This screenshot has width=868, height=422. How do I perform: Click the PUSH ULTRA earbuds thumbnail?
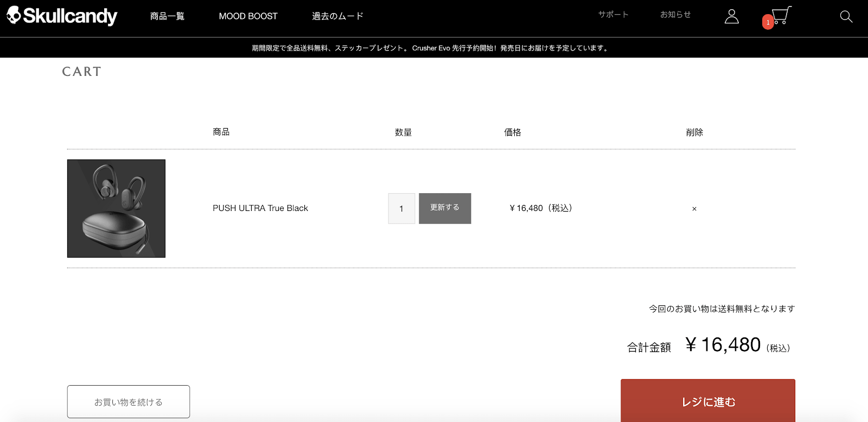pos(116,208)
